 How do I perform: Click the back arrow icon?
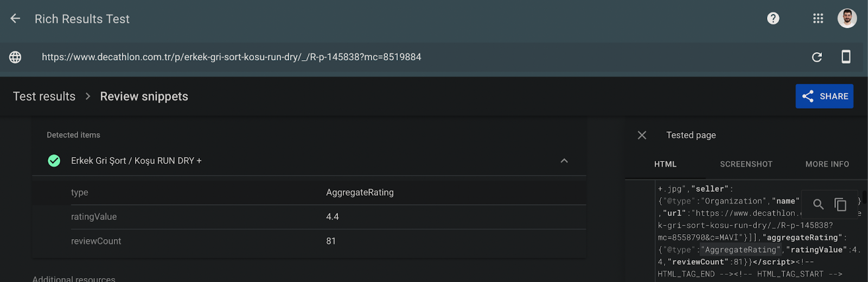point(15,18)
